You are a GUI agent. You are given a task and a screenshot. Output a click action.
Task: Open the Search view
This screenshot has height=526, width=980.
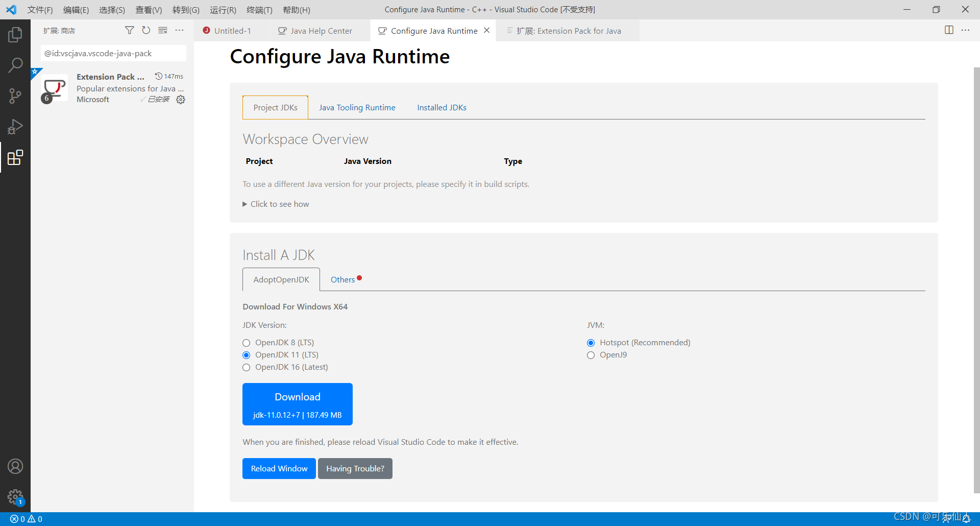point(15,65)
